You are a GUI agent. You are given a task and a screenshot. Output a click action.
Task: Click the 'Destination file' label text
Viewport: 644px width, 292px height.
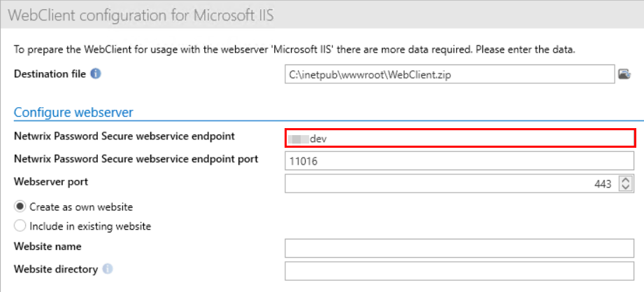50,73
